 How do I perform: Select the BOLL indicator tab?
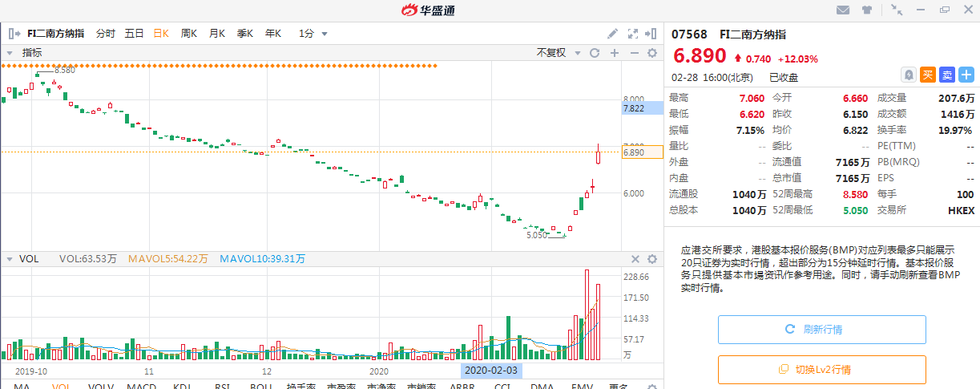click(261, 386)
